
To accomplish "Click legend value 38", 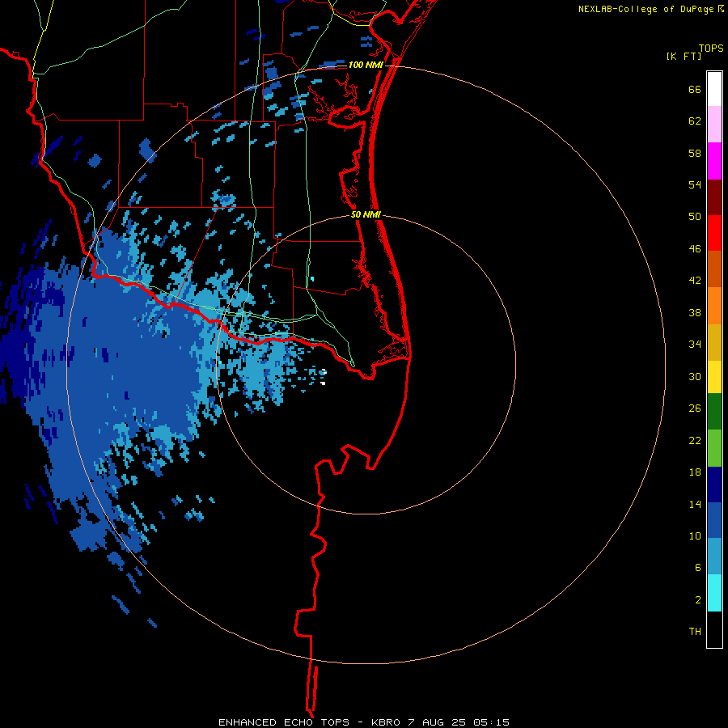I will [x=695, y=312].
